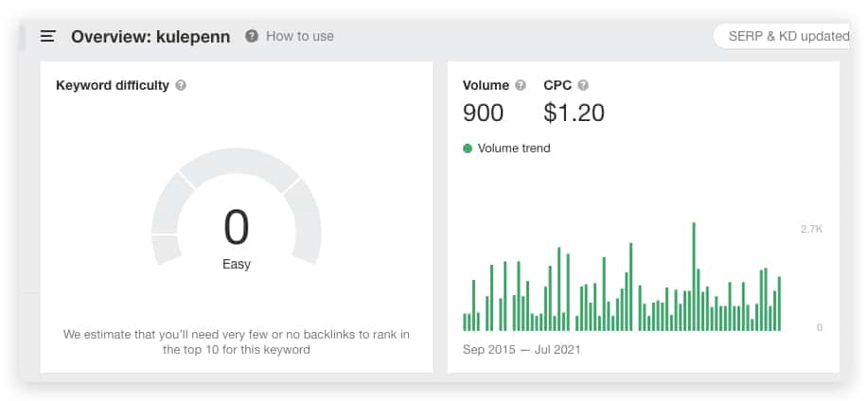Viewport: 868px width, 401px height.
Task: Click the Volume help icon
Action: (x=521, y=85)
